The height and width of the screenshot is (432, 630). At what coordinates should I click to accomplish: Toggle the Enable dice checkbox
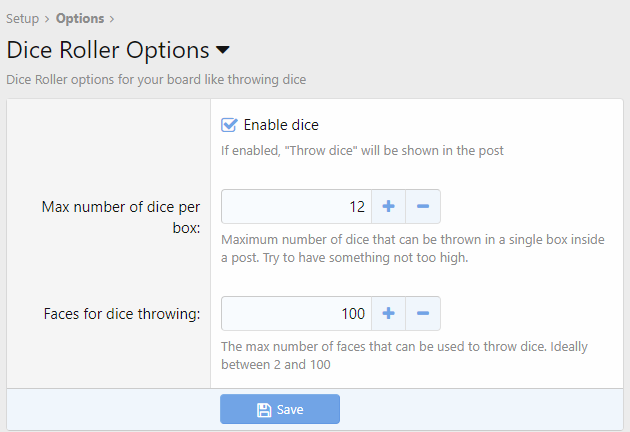[229, 125]
